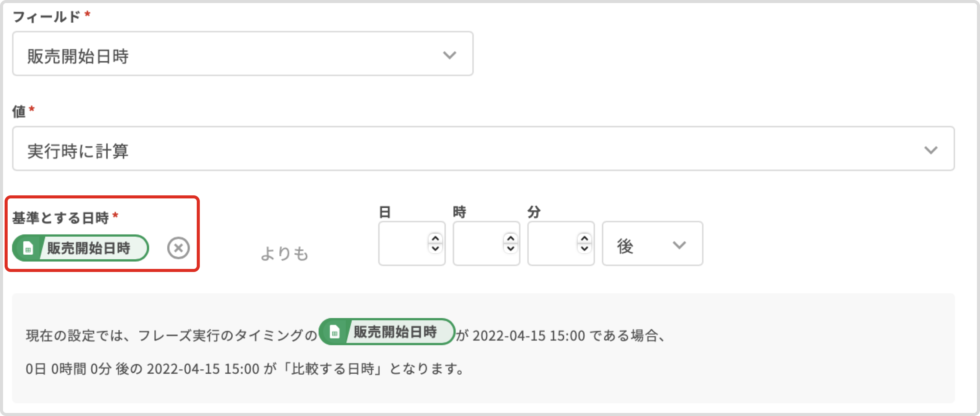The height and width of the screenshot is (416, 980).
Task: Increase the 分 value with up arrow
Action: pos(584,239)
